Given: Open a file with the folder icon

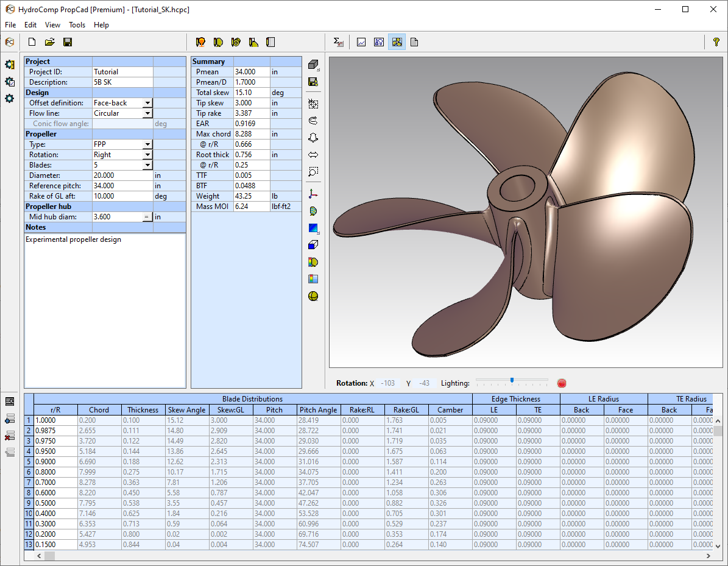Looking at the screenshot, I should pos(50,42).
